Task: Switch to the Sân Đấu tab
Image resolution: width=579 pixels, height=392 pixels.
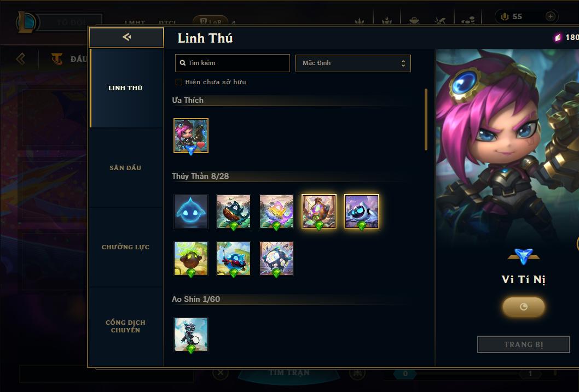Action: (x=125, y=168)
